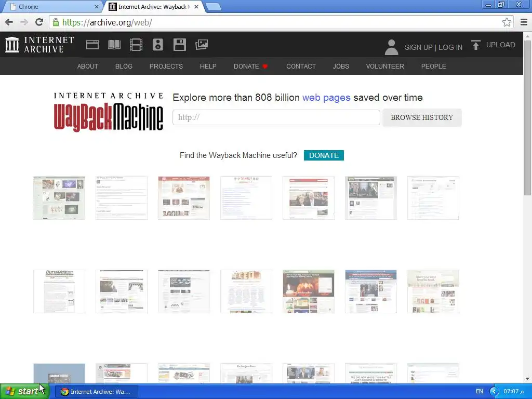Screen dimensions: 532x399
Task: Click the LOG IN link
Action: pos(450,47)
